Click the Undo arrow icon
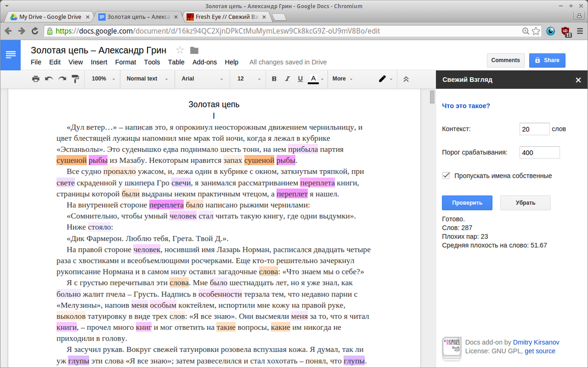Viewport: 588px width, 368px height. coord(49,79)
